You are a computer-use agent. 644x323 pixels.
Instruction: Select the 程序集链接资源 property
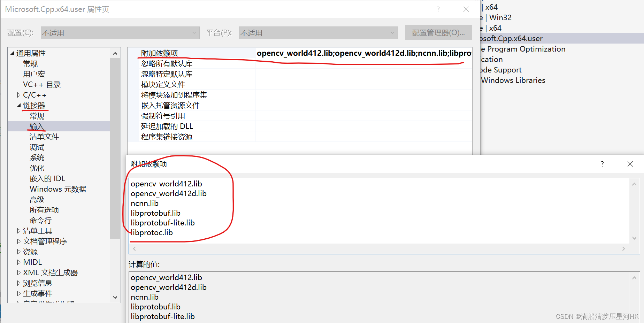tap(167, 137)
